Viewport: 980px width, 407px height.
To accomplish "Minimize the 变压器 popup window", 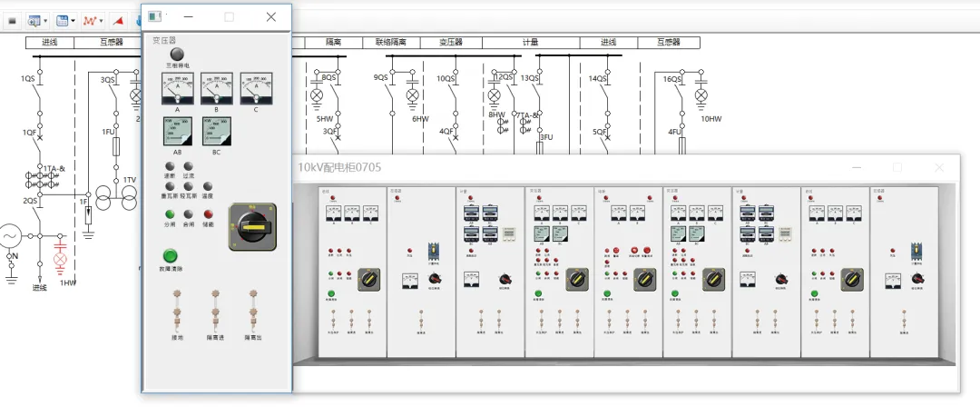I will pyautogui.click(x=188, y=17).
